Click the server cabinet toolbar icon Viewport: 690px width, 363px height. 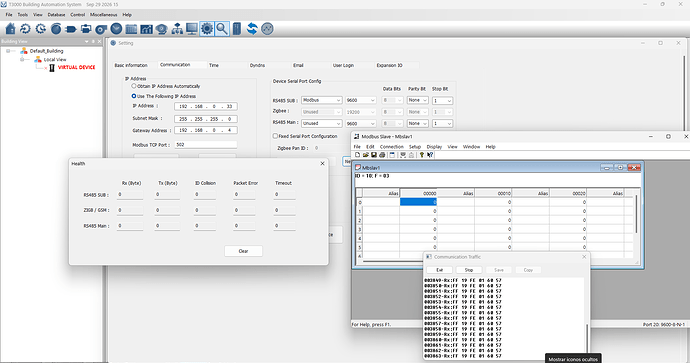[x=237, y=29]
